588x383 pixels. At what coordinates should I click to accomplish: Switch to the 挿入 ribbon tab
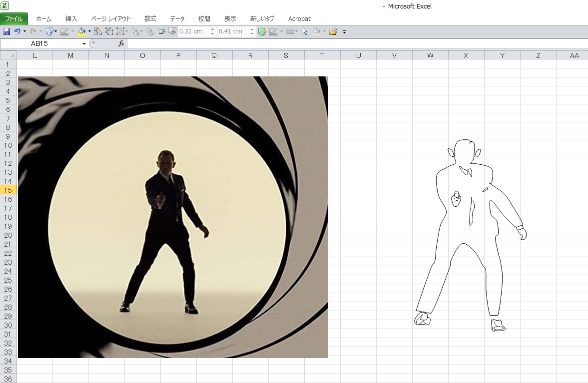click(71, 19)
